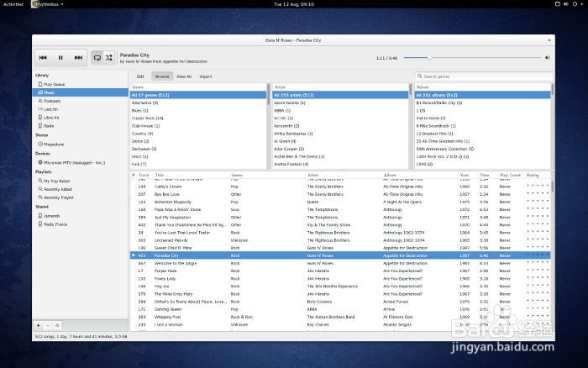Select the Bohemian Rhapsody track
588x368 pixels.
tap(340, 202)
